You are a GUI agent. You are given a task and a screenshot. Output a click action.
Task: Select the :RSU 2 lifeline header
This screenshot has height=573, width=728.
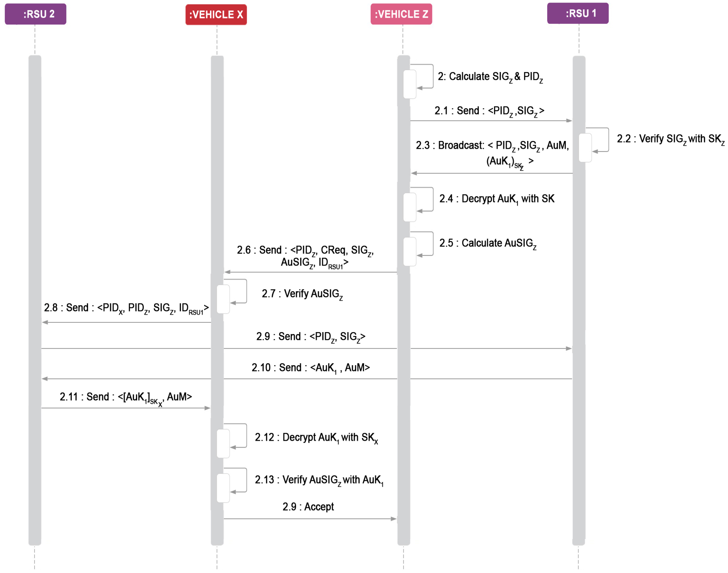pos(35,14)
